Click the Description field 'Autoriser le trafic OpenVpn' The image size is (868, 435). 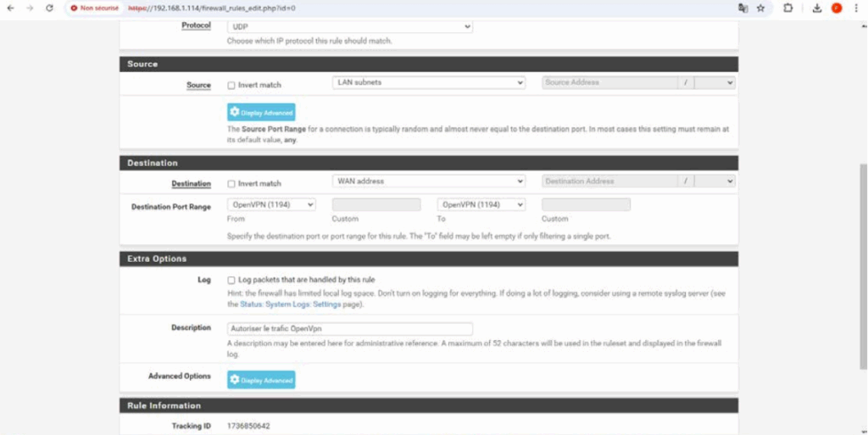pos(350,329)
